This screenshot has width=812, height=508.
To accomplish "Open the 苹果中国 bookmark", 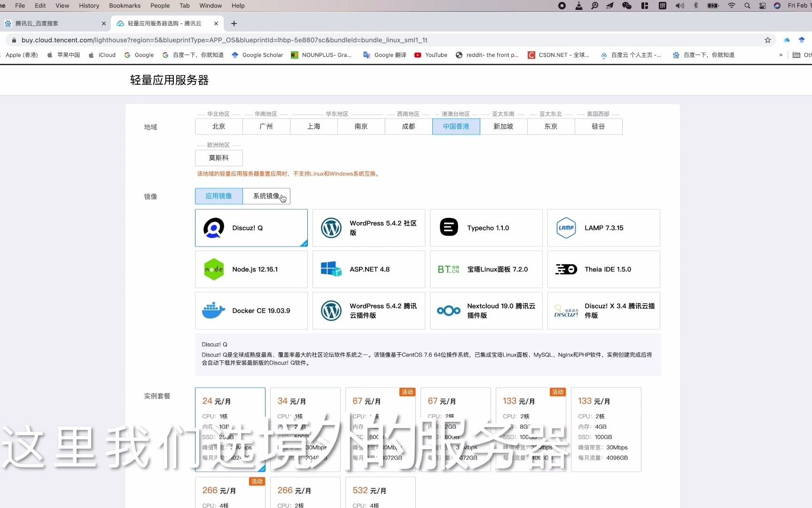I will click(x=63, y=55).
